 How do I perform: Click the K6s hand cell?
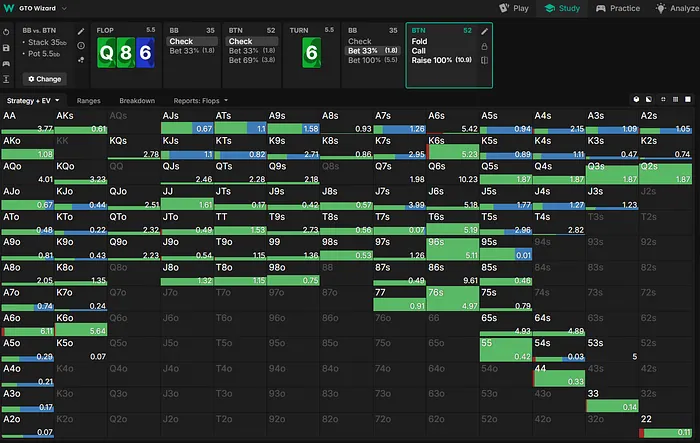[453, 147]
